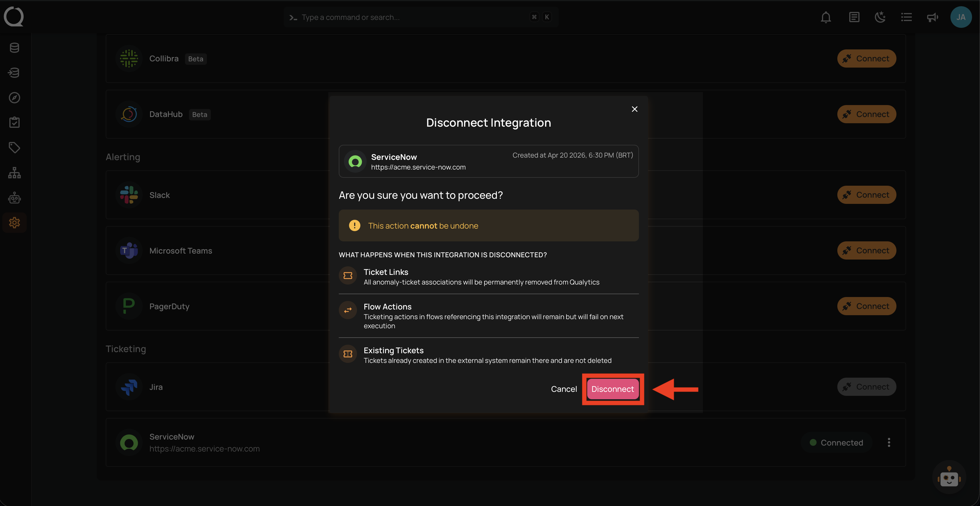Click the Collibra logo icon
980x506 pixels.
click(x=129, y=58)
